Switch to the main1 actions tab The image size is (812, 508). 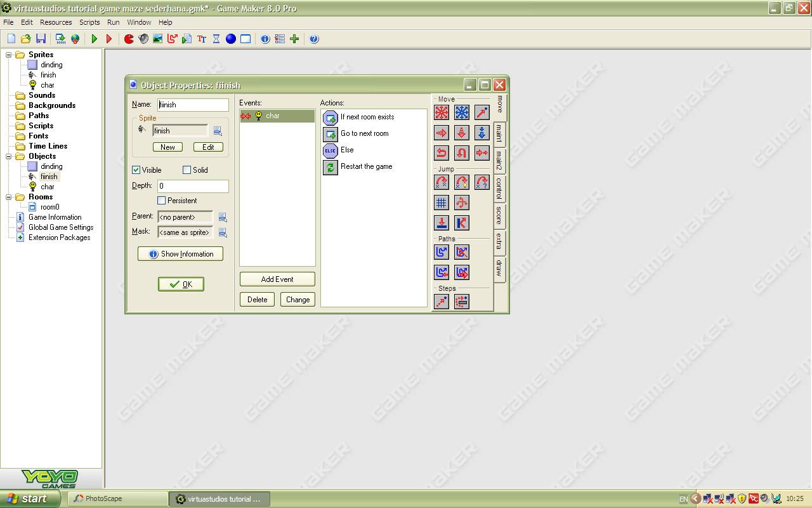click(500, 135)
